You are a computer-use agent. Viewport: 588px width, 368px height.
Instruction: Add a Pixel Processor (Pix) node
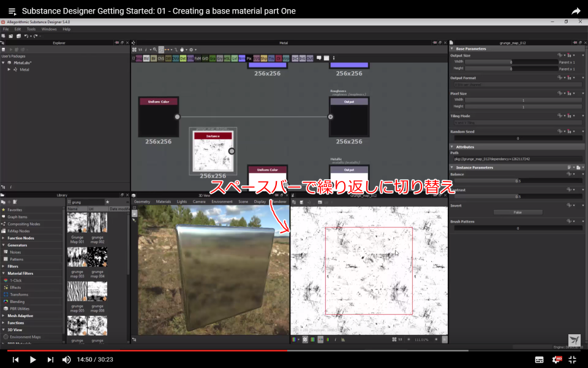(x=249, y=59)
